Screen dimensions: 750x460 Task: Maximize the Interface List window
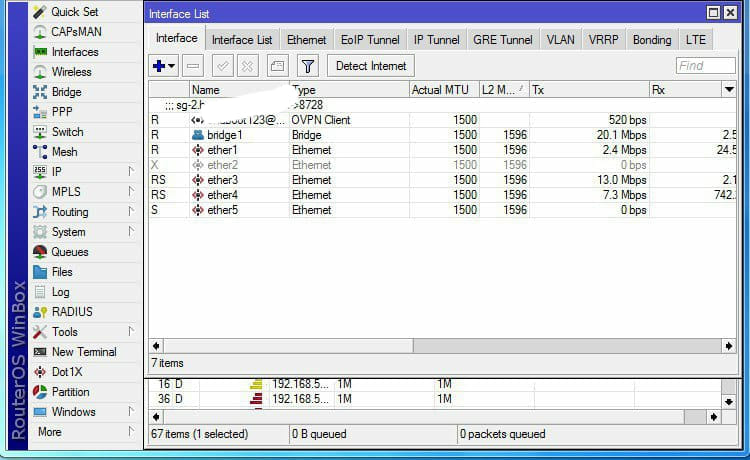pos(713,13)
